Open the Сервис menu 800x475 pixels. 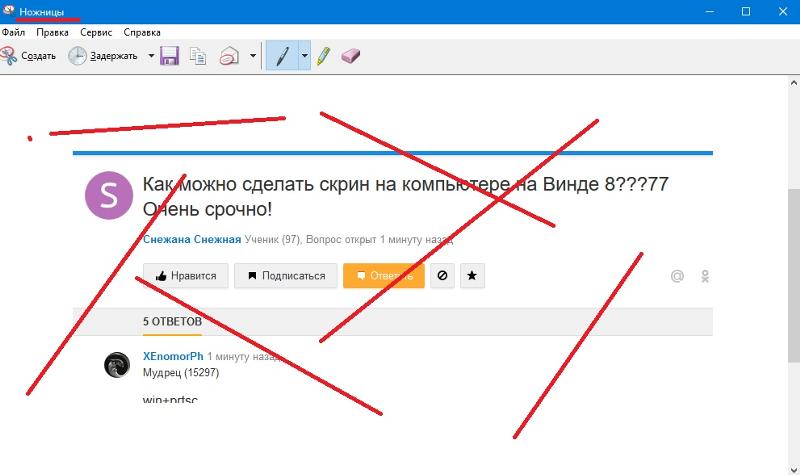click(x=96, y=32)
